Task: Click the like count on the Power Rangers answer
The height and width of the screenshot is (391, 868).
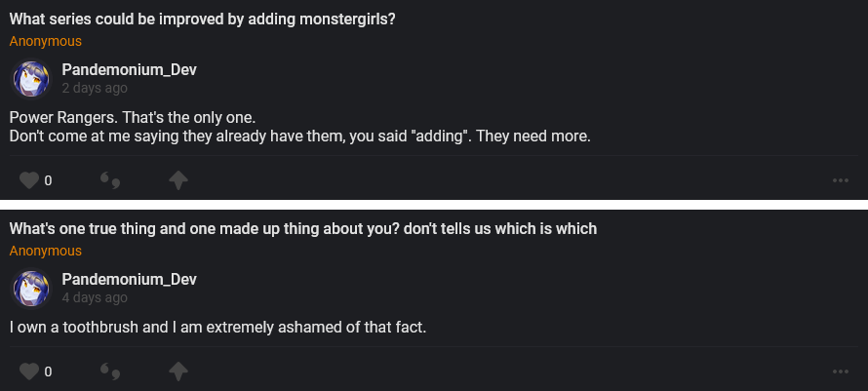Action: pyautogui.click(x=48, y=180)
